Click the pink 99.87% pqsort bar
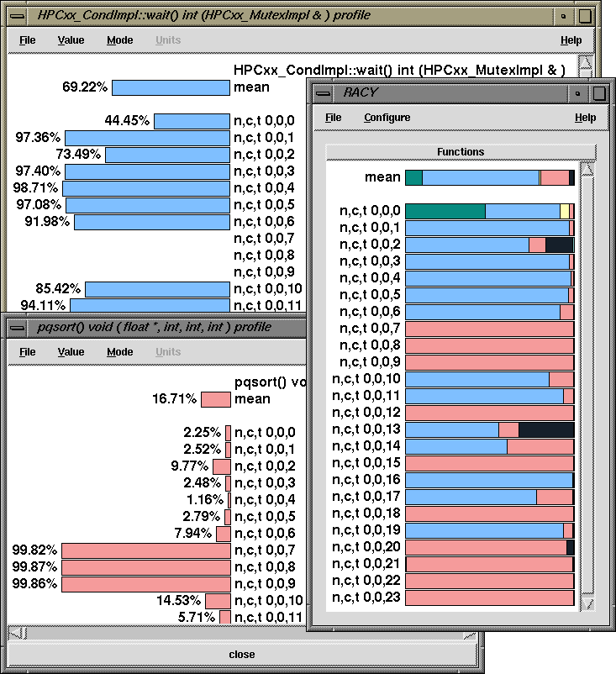 point(145,567)
